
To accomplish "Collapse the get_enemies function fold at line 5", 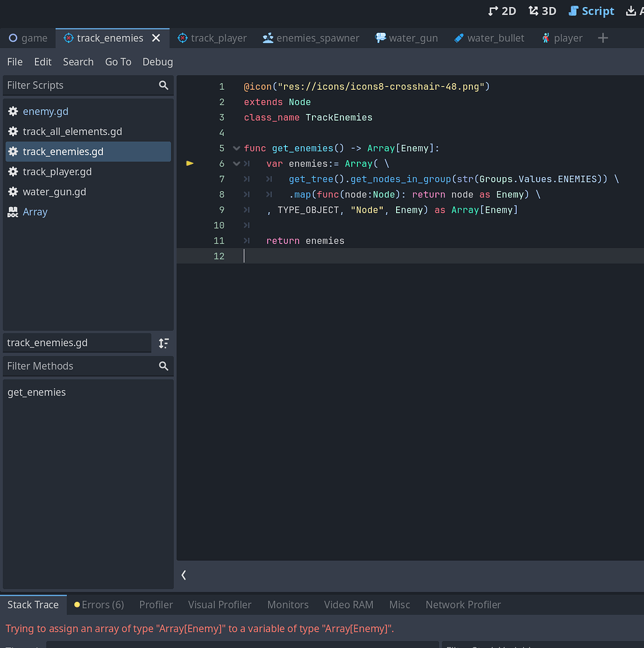I will pyautogui.click(x=236, y=147).
